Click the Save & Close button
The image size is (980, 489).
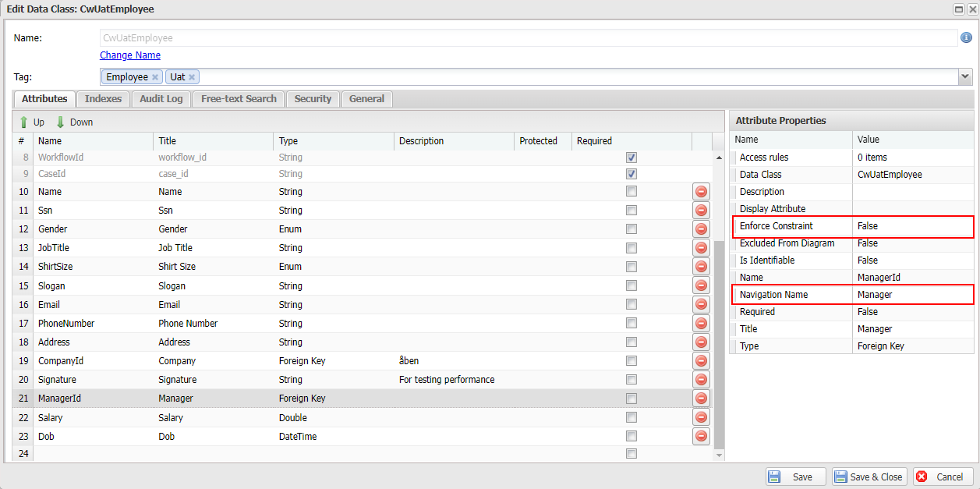coord(869,477)
